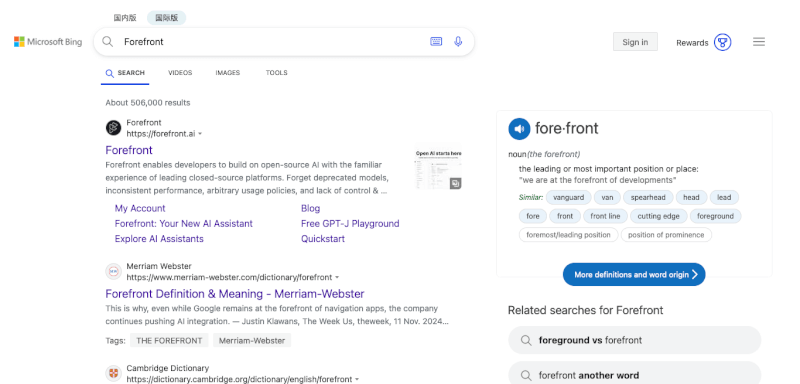800x384 pixels.
Task: Open the Forefront result title link
Action: pos(129,150)
